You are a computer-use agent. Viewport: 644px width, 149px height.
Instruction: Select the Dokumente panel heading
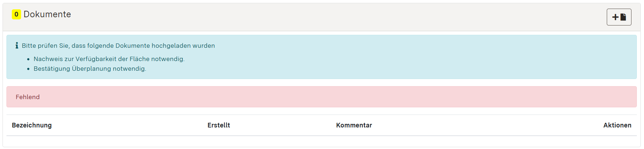tap(47, 14)
